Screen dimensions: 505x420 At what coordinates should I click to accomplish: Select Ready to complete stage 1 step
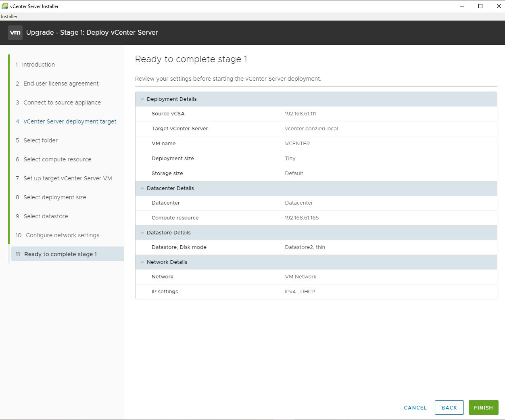tap(67, 254)
